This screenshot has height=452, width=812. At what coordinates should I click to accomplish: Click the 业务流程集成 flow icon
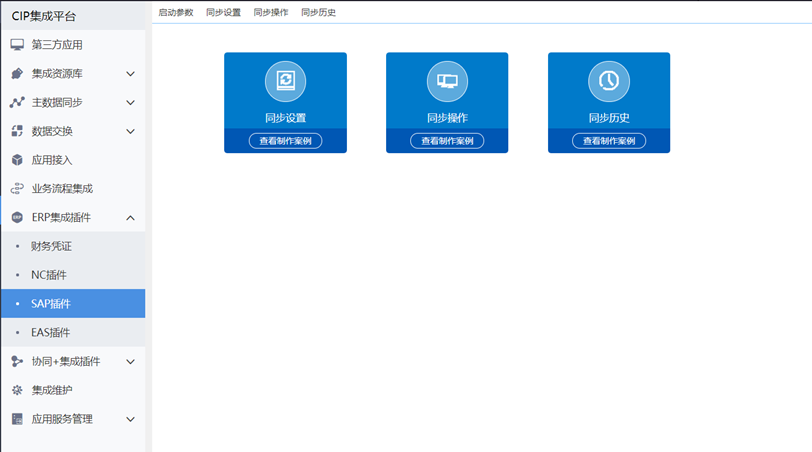[17, 188]
